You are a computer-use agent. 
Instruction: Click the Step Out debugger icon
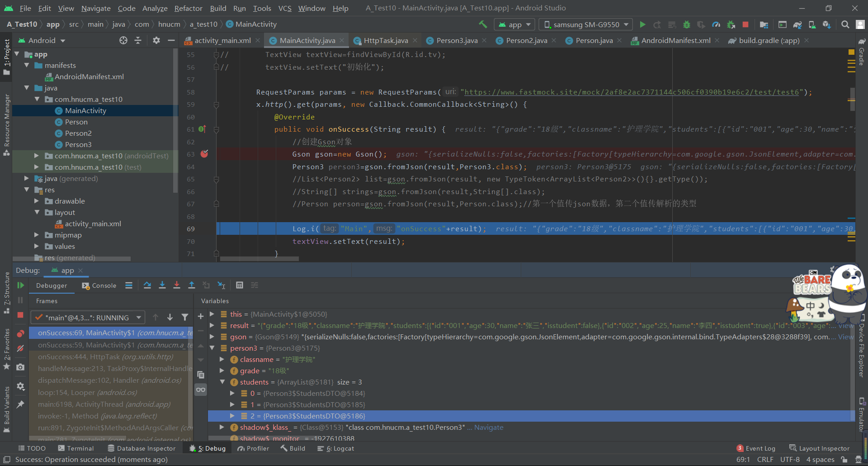(192, 285)
